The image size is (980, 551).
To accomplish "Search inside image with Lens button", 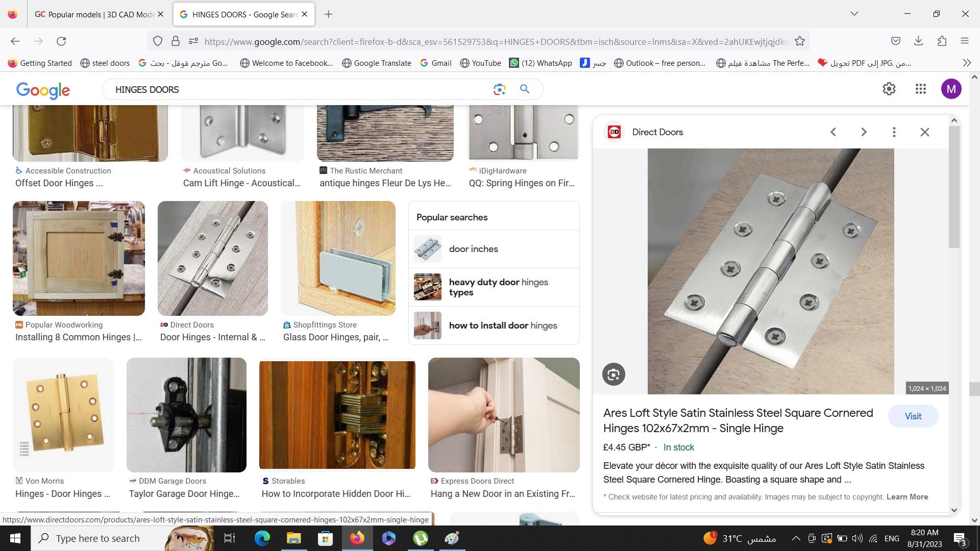I will (x=614, y=374).
